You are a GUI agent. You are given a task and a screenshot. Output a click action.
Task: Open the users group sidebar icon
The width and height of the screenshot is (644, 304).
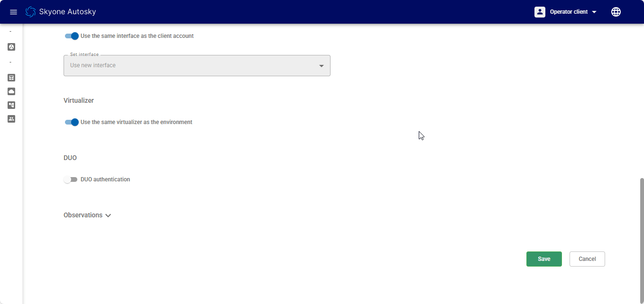(x=11, y=119)
